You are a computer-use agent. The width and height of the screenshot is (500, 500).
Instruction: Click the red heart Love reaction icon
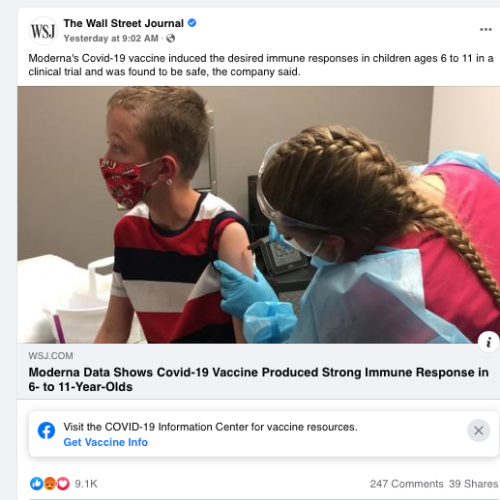[63, 483]
